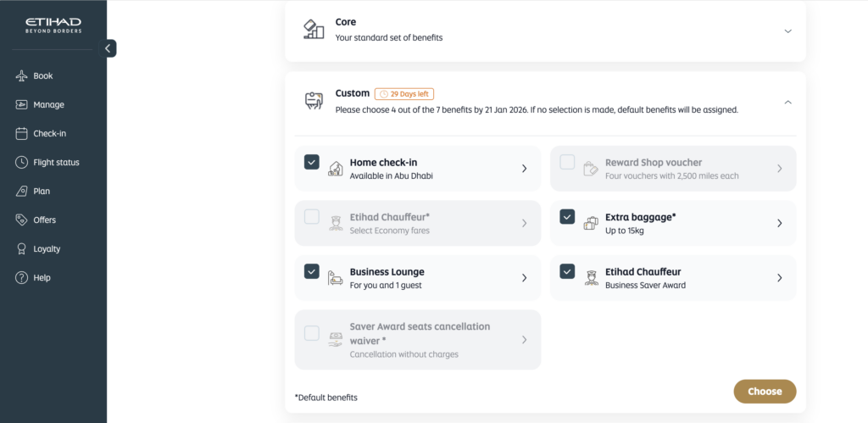Click the Etihad logo in sidebar

[x=53, y=25]
